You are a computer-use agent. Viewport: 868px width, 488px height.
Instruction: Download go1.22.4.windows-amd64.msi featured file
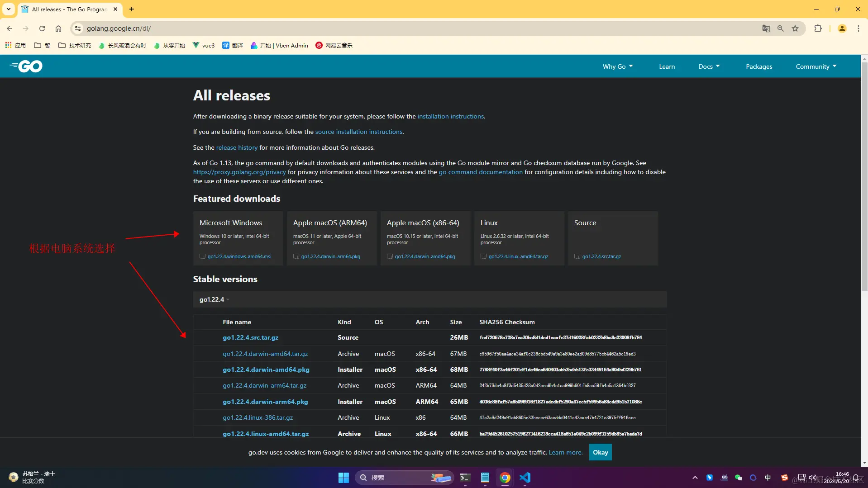pyautogui.click(x=239, y=256)
